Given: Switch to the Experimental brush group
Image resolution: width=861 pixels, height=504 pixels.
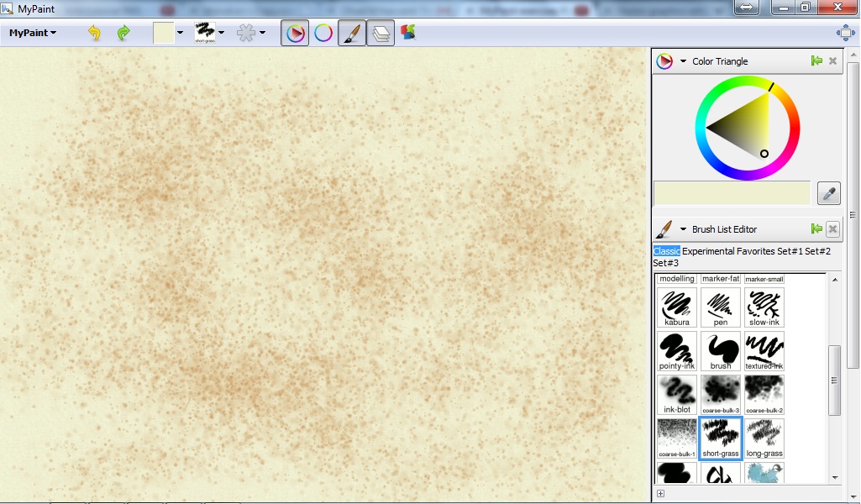Looking at the screenshot, I should pos(708,251).
